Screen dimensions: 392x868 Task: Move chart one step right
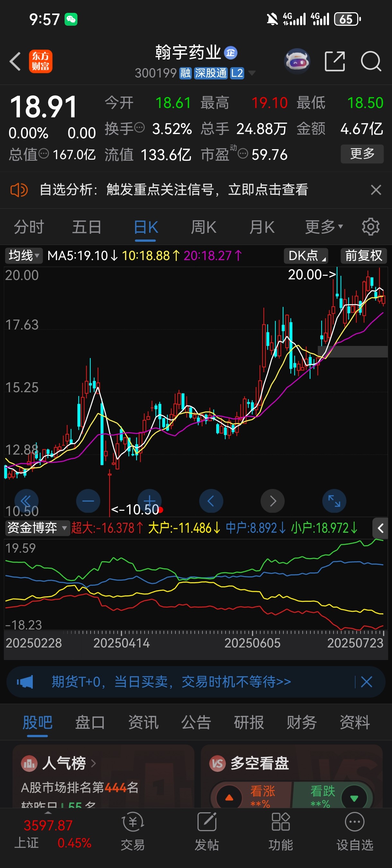click(x=273, y=501)
